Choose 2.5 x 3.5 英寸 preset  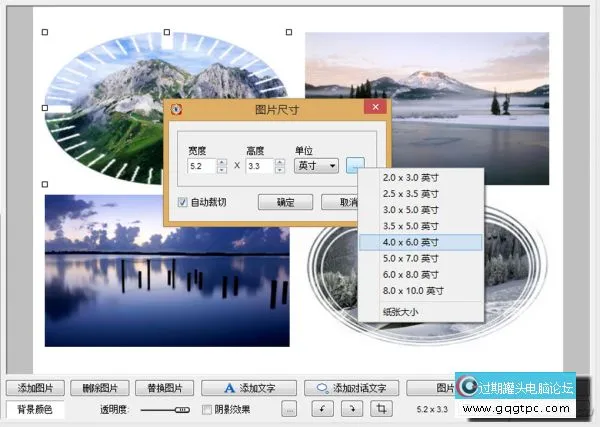[421, 194]
